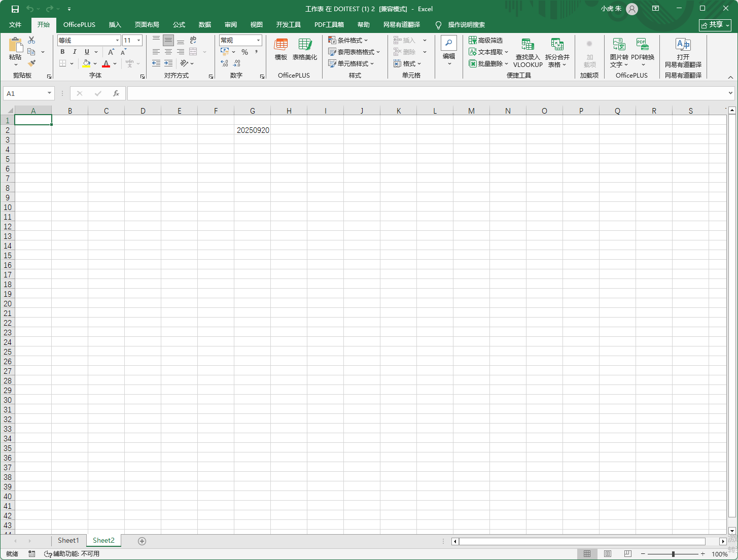Select cell G2 containing 20250920

(x=253, y=130)
